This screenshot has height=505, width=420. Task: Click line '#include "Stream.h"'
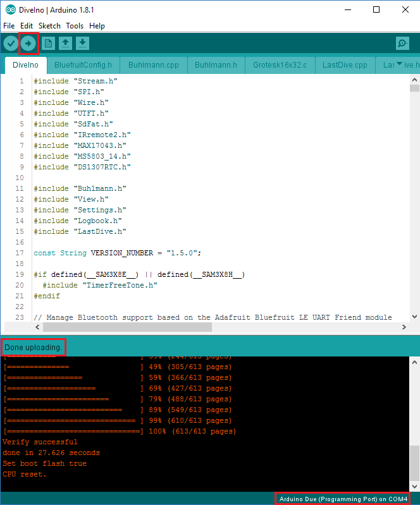coord(75,81)
